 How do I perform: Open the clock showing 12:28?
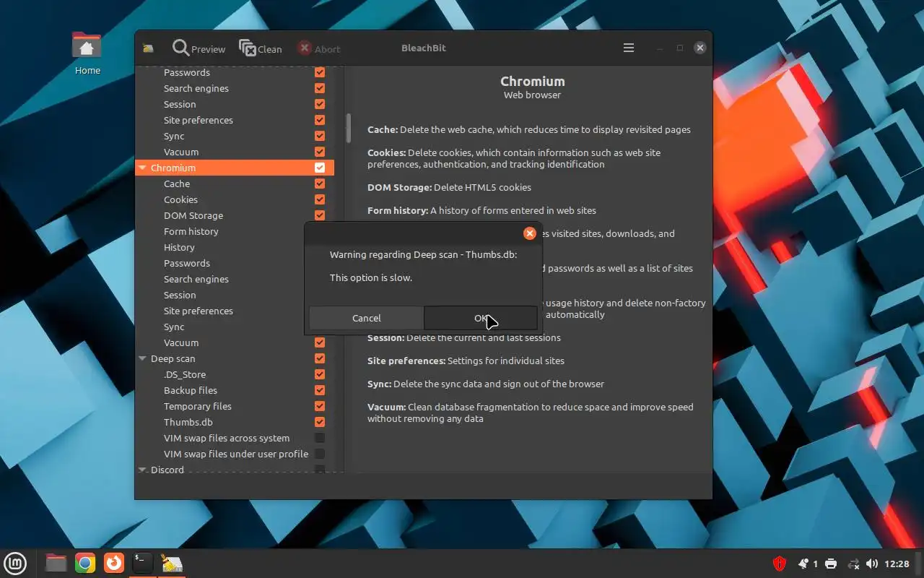pos(897,564)
